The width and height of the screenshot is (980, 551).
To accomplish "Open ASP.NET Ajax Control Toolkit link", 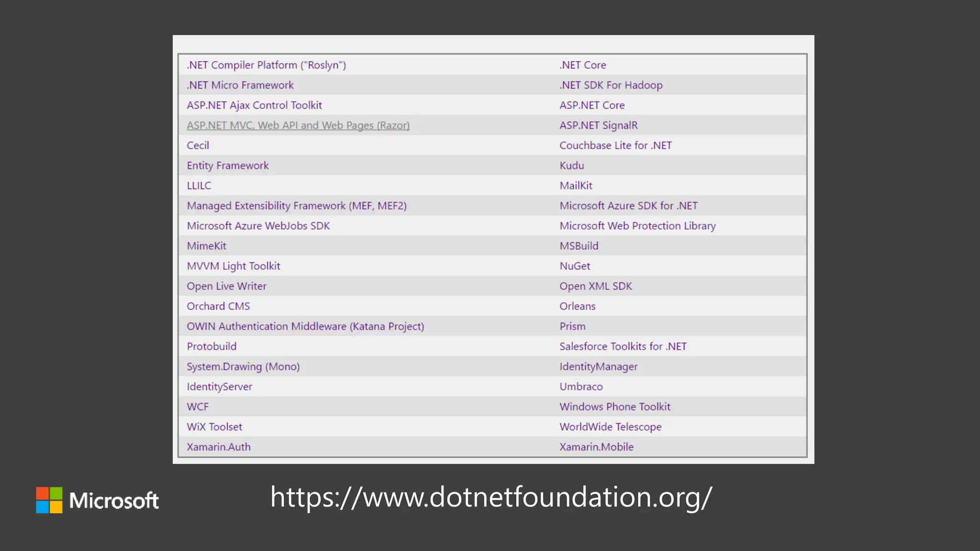I will coord(254,105).
